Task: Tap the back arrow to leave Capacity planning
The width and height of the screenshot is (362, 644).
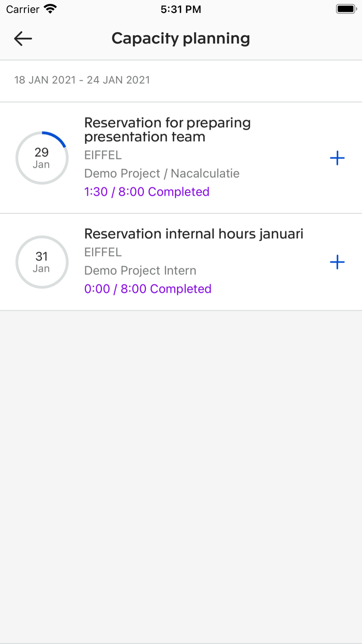Action: coord(23,38)
